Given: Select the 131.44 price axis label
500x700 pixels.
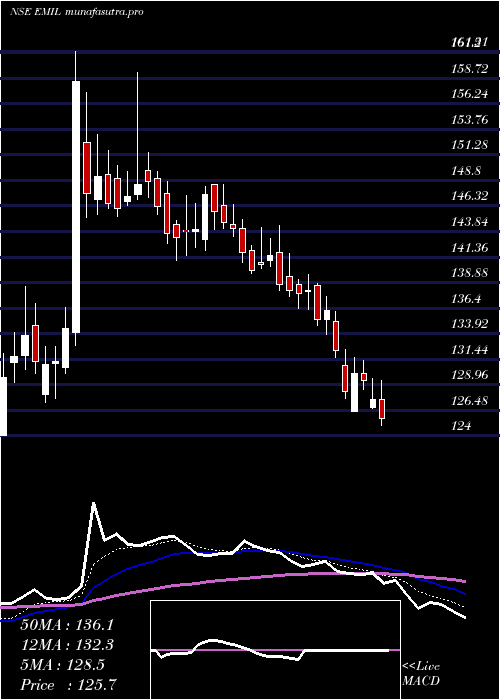Looking at the screenshot, I should tap(469, 349).
